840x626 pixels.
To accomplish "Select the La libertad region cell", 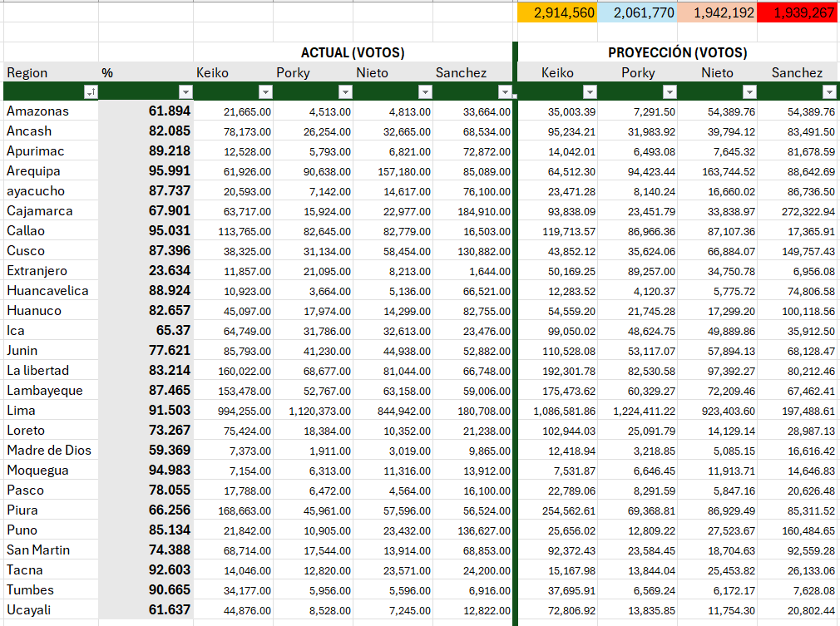I will (x=51, y=371).
